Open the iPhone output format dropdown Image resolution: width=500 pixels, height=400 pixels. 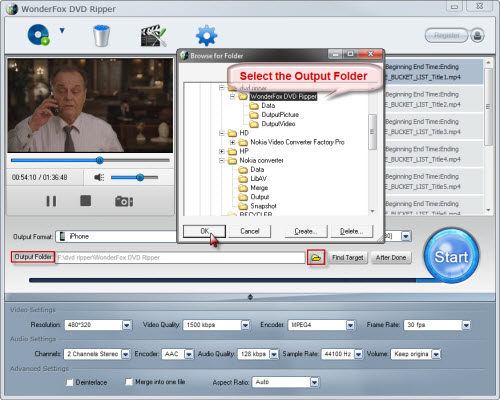pyautogui.click(x=116, y=236)
